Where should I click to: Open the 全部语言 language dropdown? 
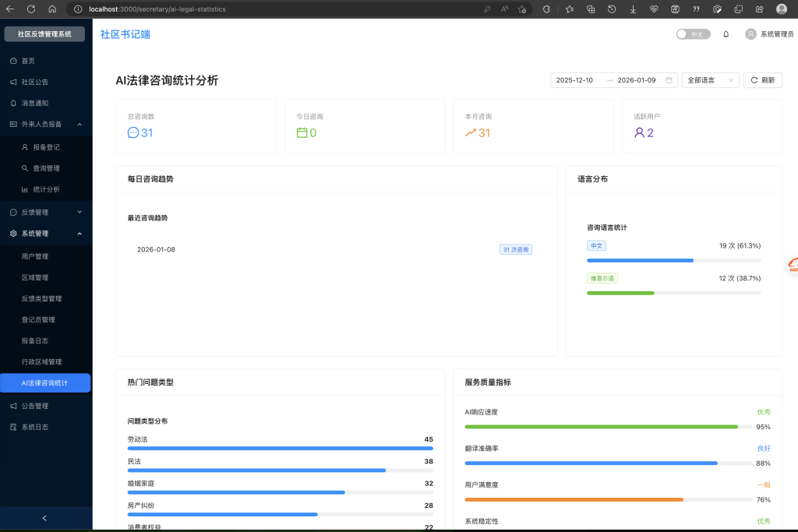710,80
